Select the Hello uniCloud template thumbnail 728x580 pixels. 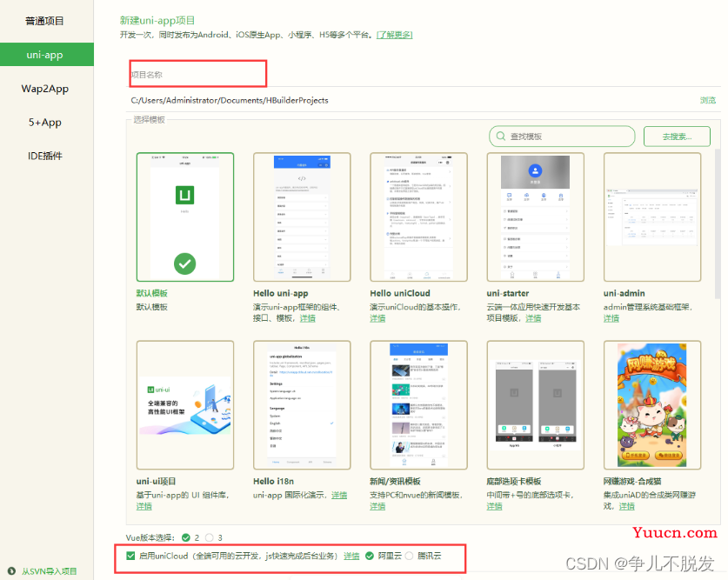(x=418, y=217)
